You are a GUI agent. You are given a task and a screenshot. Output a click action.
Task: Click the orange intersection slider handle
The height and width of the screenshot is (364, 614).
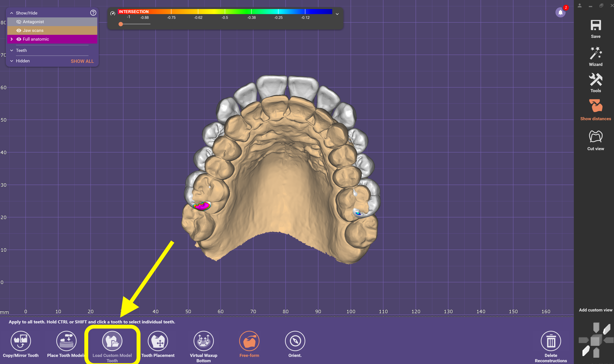click(120, 24)
